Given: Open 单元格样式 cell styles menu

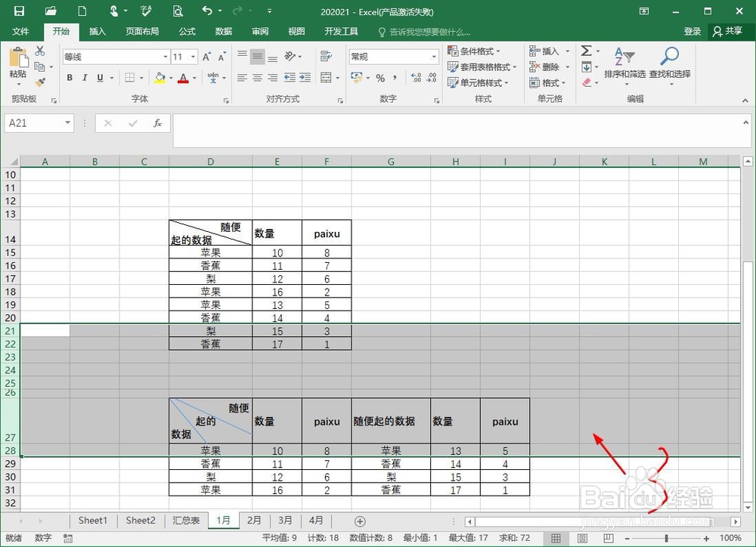Looking at the screenshot, I should tap(478, 83).
